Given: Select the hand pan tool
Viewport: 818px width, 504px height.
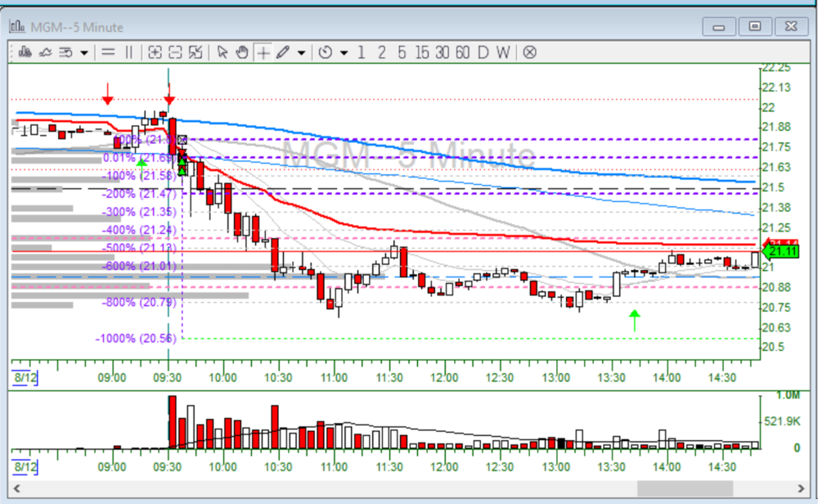Looking at the screenshot, I should point(242,52).
